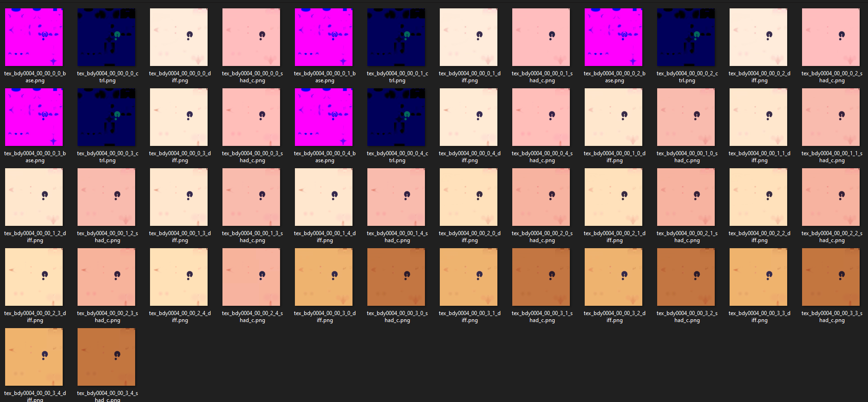Select the tex_bdy0004_00_00_2_4_diff.png thumbnail
The height and width of the screenshot is (402, 868).
click(179, 277)
